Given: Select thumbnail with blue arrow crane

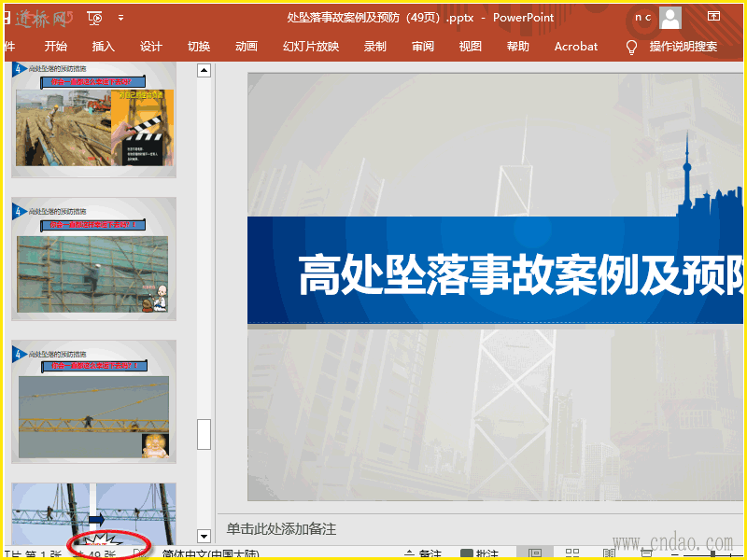Looking at the screenshot, I should (x=94, y=514).
